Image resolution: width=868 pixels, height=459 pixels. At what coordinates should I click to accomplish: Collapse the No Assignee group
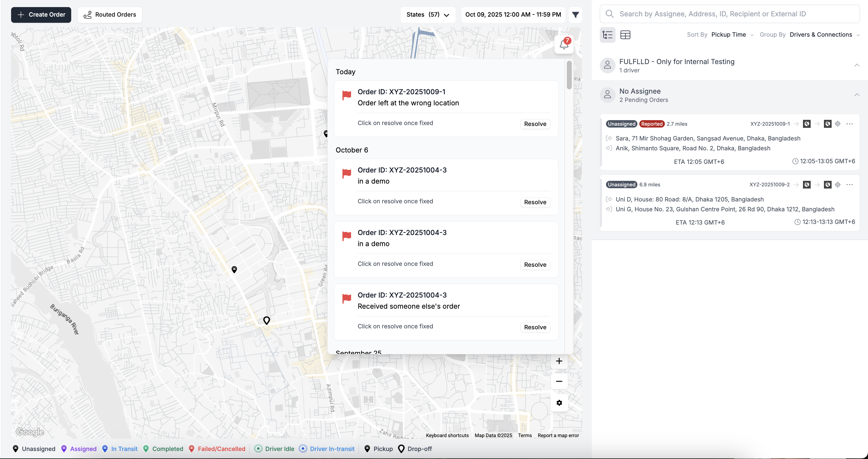click(x=857, y=95)
